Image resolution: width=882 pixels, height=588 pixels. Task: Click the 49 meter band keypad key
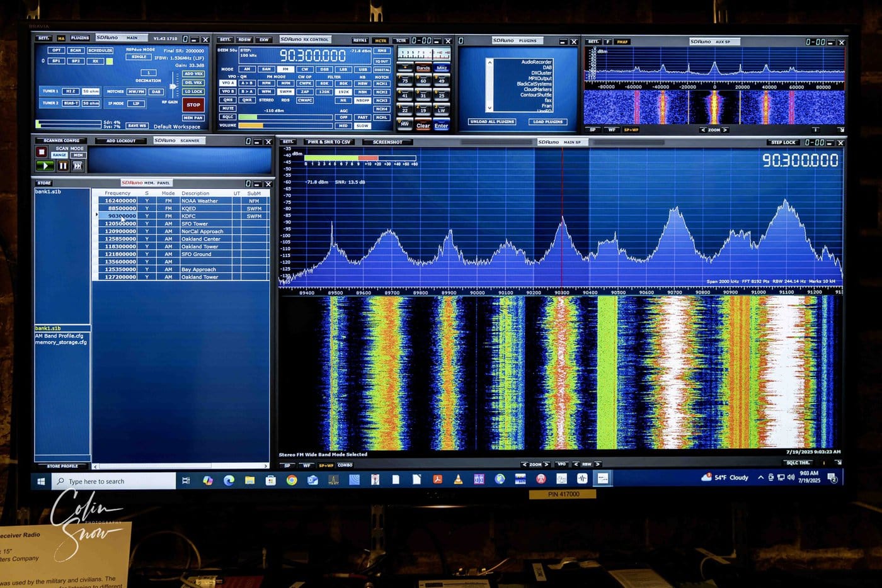tap(442, 80)
